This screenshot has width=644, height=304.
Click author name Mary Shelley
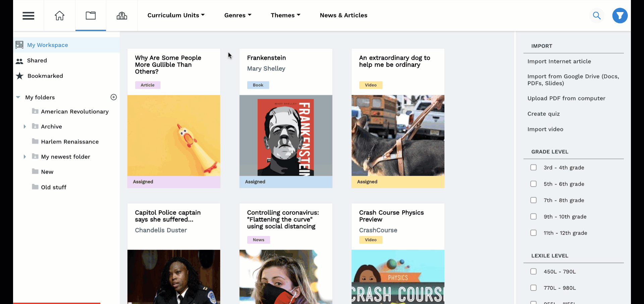tap(266, 69)
